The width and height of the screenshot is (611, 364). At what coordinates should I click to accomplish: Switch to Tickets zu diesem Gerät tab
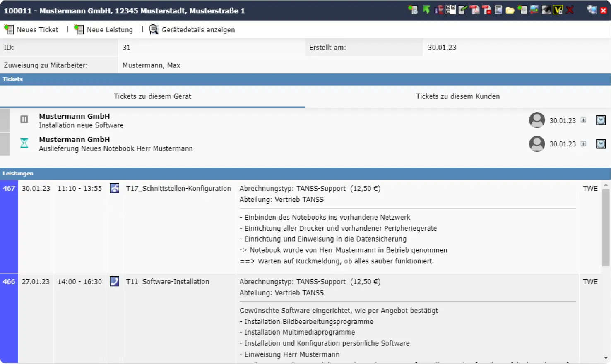[x=152, y=96]
